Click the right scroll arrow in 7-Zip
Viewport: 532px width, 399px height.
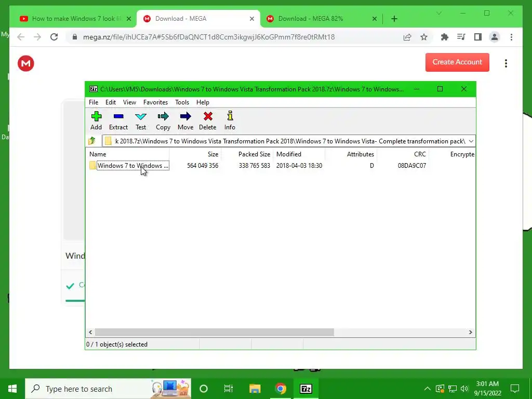point(470,332)
